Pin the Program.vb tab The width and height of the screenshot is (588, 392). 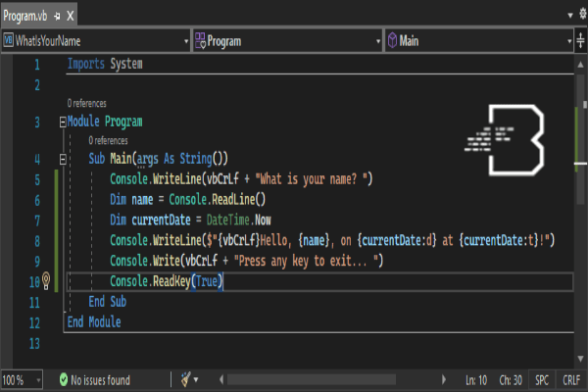click(x=57, y=16)
